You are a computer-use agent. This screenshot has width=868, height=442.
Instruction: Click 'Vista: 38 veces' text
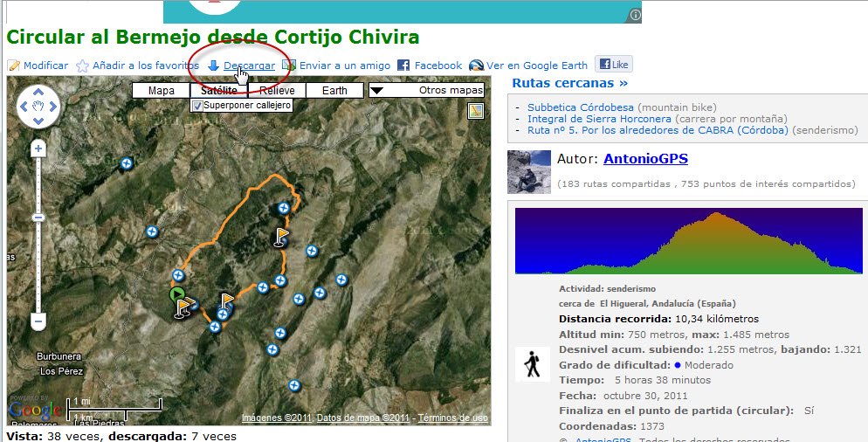pyautogui.click(x=54, y=437)
